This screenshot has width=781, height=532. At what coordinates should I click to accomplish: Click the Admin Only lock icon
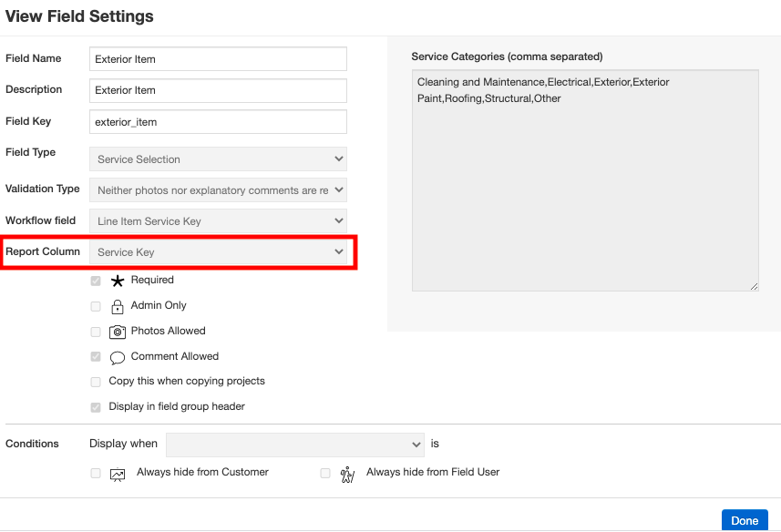(x=117, y=306)
